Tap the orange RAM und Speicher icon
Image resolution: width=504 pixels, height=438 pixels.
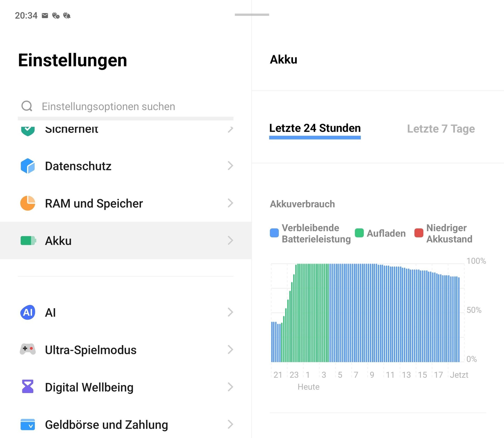[28, 203]
